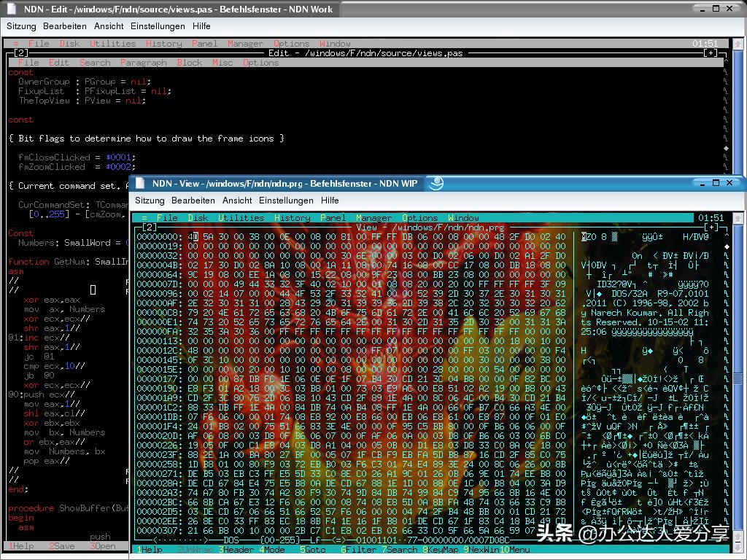Viewport: 747px width, 560px height.
Task: Open the Einstellungen menu in the front window
Action: 286,201
